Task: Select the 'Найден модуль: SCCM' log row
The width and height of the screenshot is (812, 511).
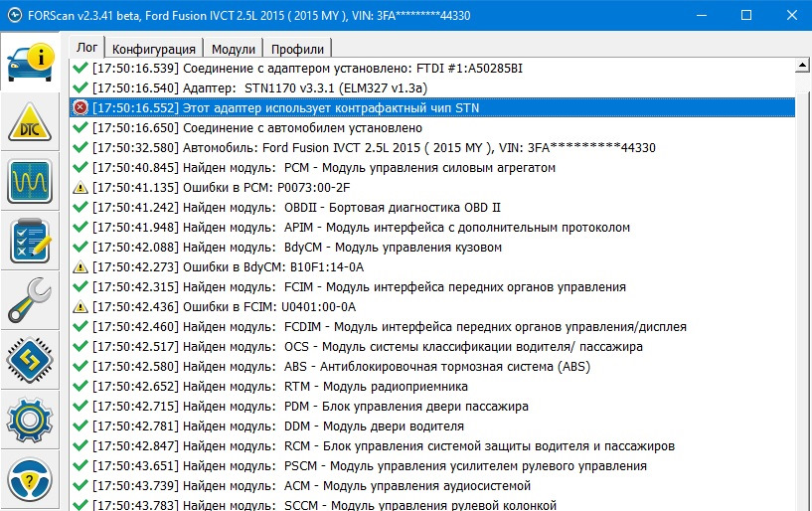Action: (x=432, y=504)
